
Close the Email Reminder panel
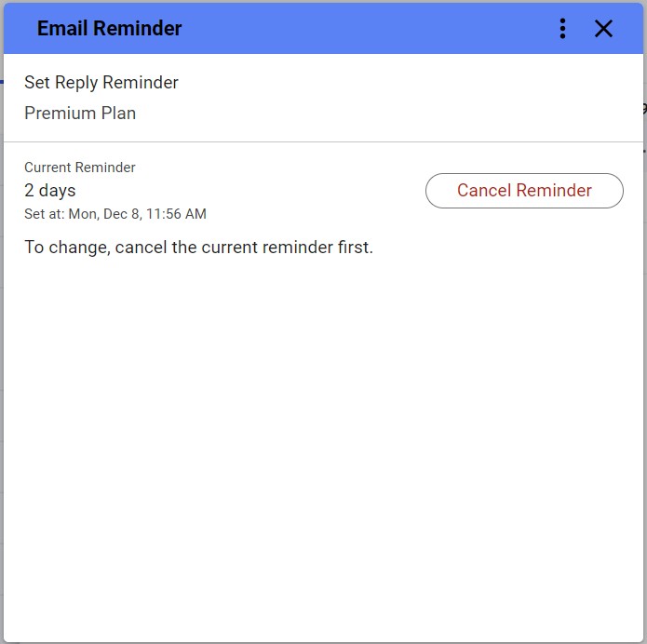pos(603,29)
